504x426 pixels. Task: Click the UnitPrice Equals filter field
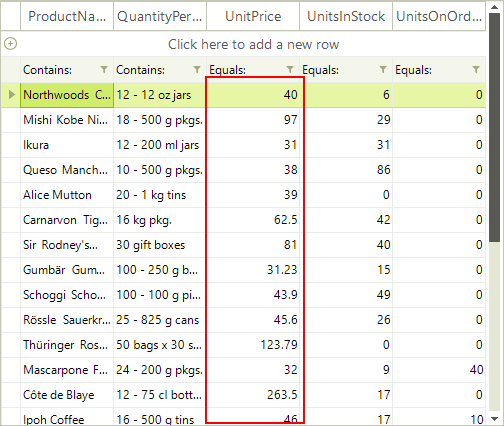coord(253,70)
